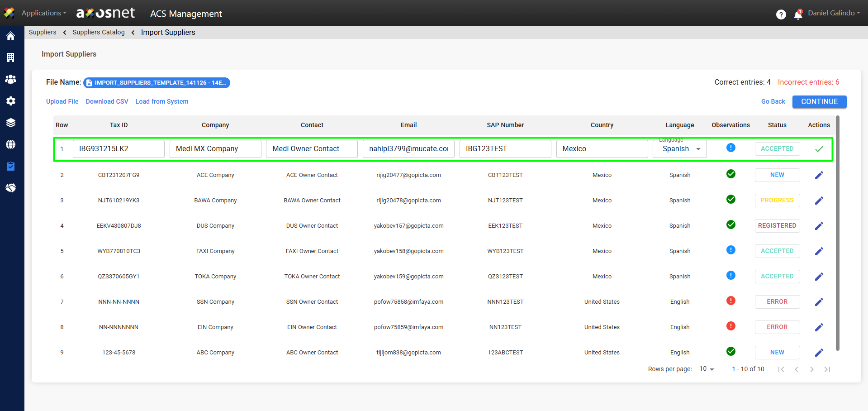868x411 pixels.
Task: Edit row 7 SSN Company with pencil
Action: [819, 302]
